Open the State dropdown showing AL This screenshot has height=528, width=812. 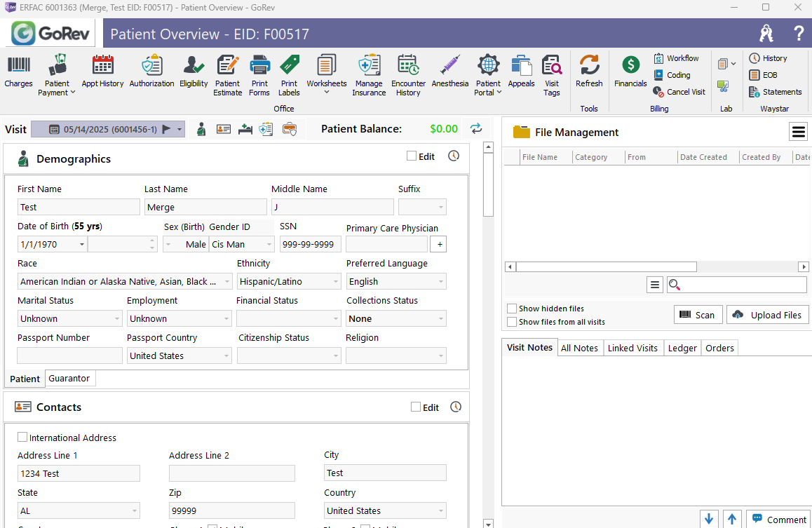click(135, 511)
